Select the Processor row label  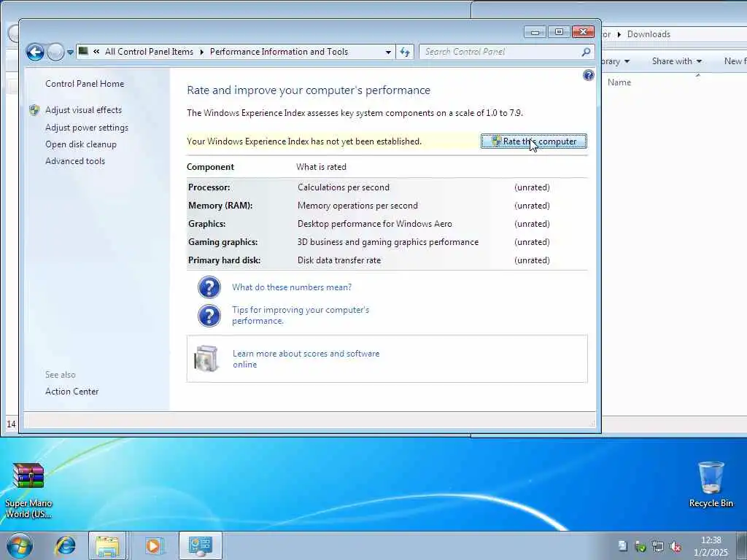point(209,187)
